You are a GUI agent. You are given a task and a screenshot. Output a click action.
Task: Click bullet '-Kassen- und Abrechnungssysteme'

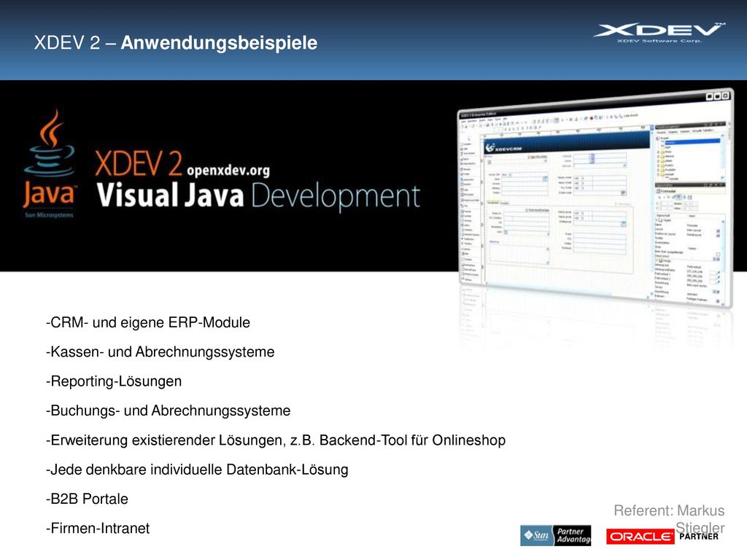[160, 352]
